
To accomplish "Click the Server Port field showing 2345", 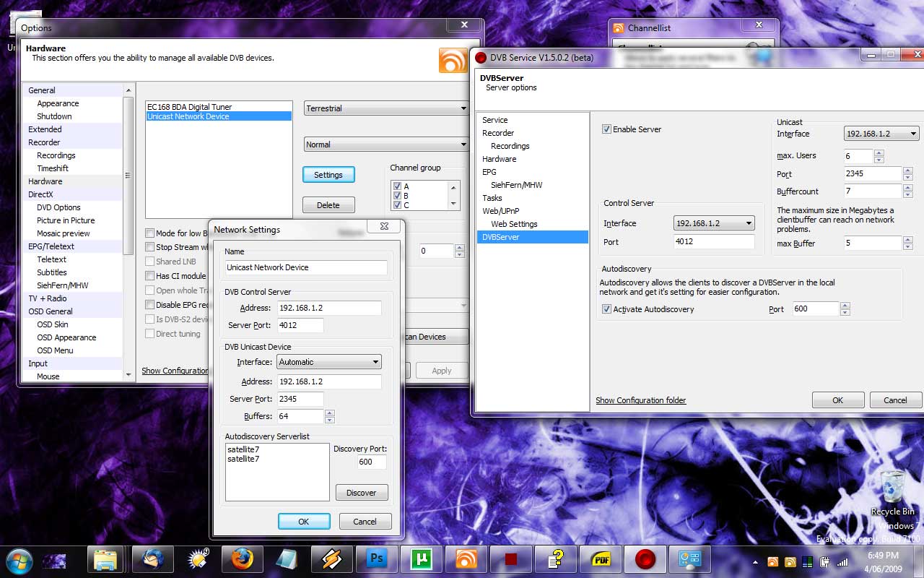I will 300,399.
